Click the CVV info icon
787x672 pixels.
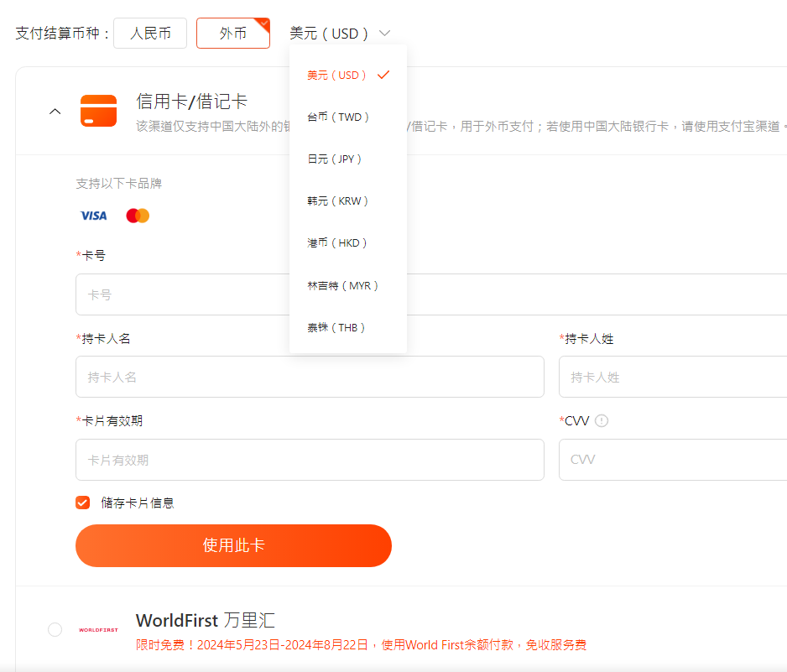(x=602, y=420)
